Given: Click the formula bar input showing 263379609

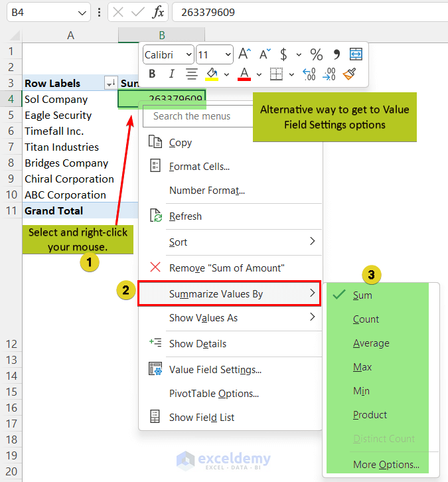Looking at the screenshot, I should (x=310, y=13).
